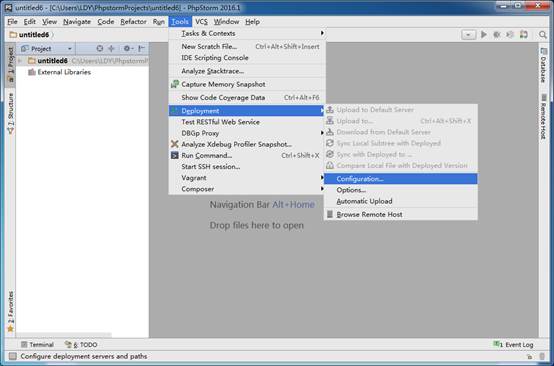Click the tool window toggle icon in status bar

(12, 356)
